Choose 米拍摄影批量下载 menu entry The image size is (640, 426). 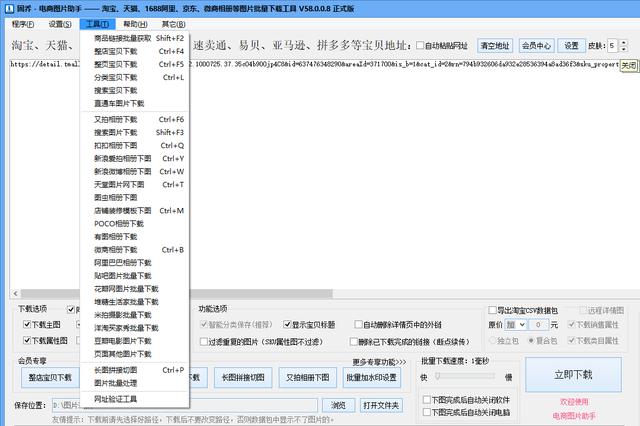click(x=135, y=315)
